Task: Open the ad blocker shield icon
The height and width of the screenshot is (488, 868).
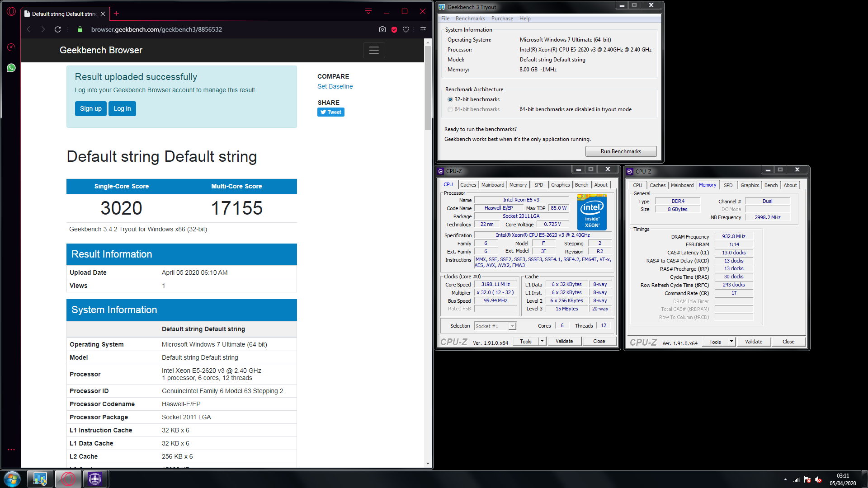Action: (394, 29)
